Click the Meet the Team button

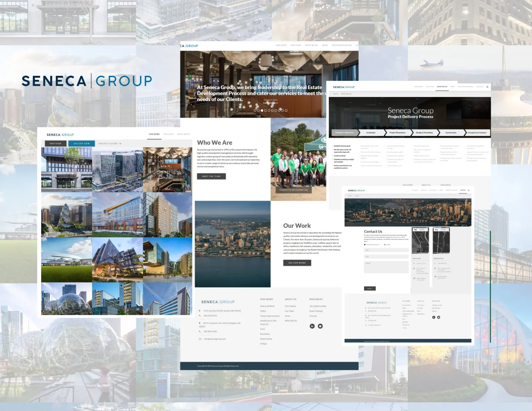tap(211, 176)
